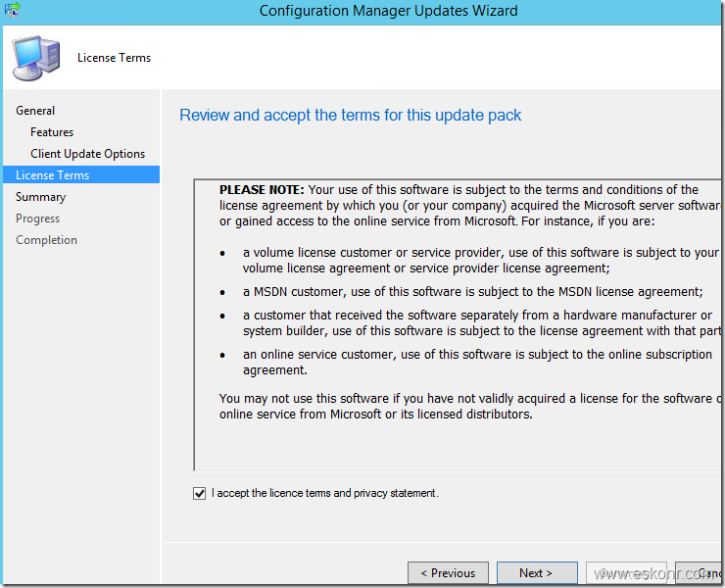725x588 pixels.
Task: Click the computer icon beside License Terms header
Action: (x=35, y=57)
